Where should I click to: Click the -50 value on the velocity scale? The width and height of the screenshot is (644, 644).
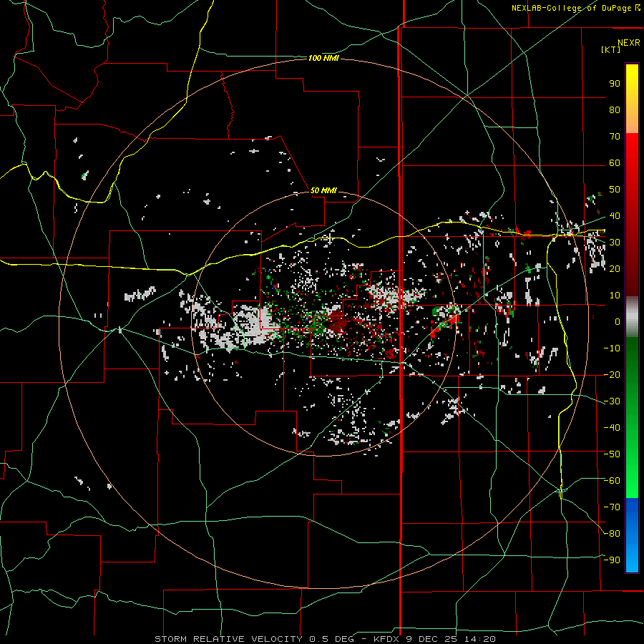pos(612,454)
